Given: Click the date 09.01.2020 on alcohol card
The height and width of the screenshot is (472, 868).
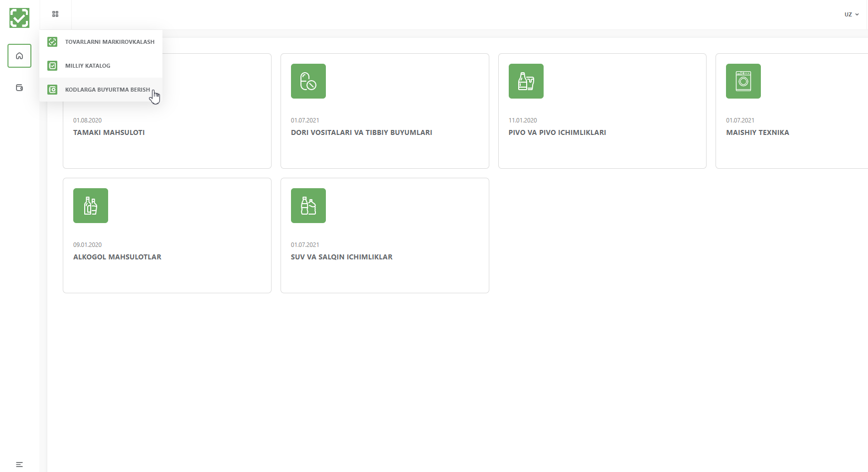Looking at the screenshot, I should 88,245.
